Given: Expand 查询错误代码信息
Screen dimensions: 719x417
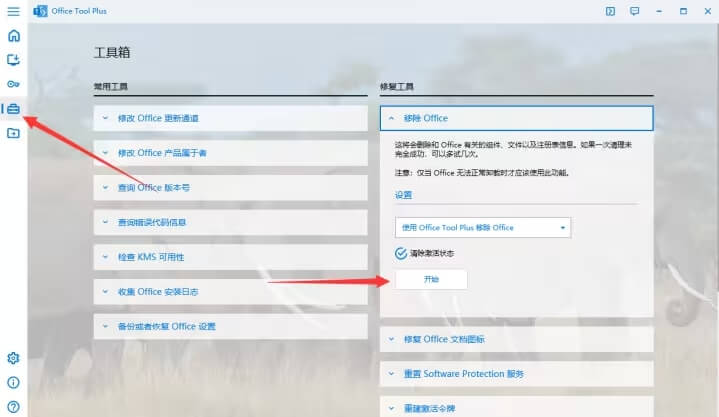Looking at the screenshot, I should point(231,222).
